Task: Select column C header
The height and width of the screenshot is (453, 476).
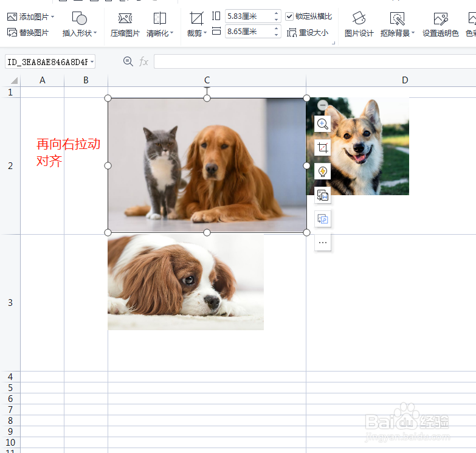Action: click(x=207, y=80)
